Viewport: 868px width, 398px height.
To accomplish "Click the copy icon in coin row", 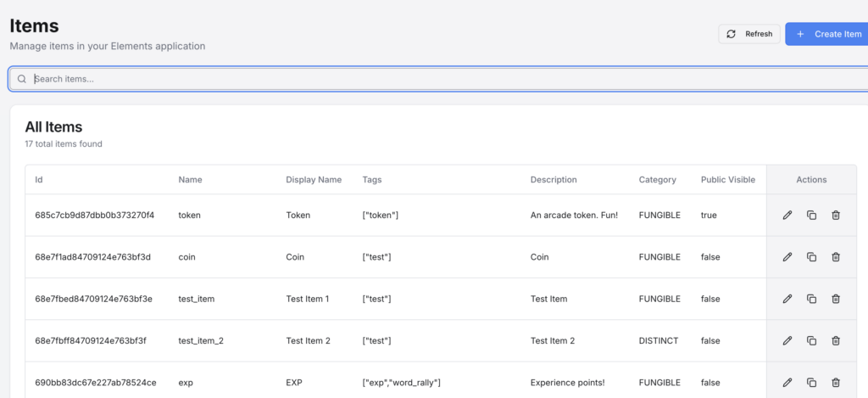I will (x=811, y=257).
